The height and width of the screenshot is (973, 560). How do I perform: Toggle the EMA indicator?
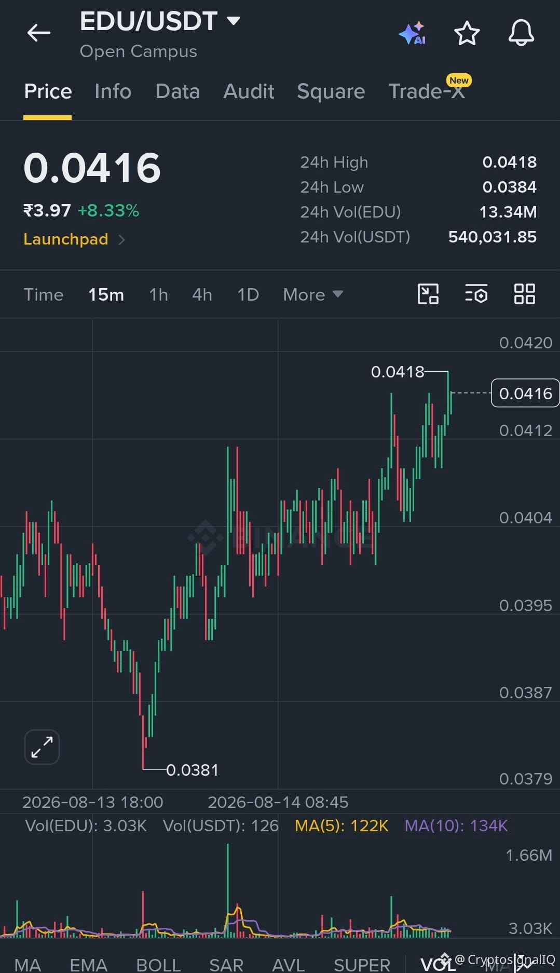coord(89,965)
